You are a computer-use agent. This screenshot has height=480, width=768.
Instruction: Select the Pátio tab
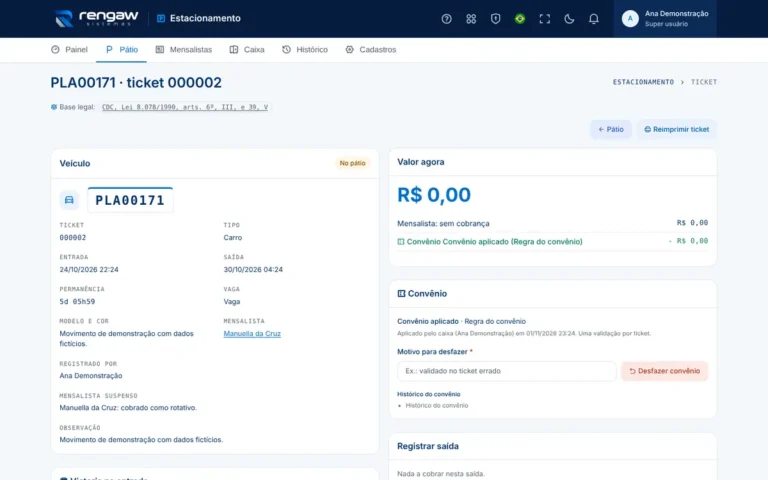121,49
